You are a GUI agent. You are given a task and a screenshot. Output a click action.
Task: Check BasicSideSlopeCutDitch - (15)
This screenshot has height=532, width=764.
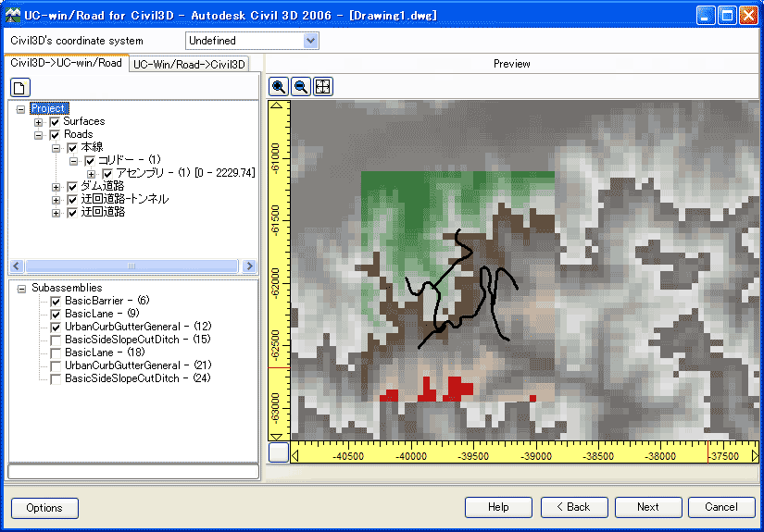[56, 340]
